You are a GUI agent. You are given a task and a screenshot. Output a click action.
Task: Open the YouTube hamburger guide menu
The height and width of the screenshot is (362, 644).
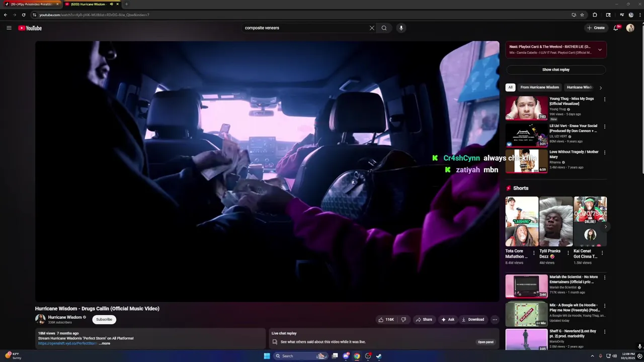coord(9,28)
